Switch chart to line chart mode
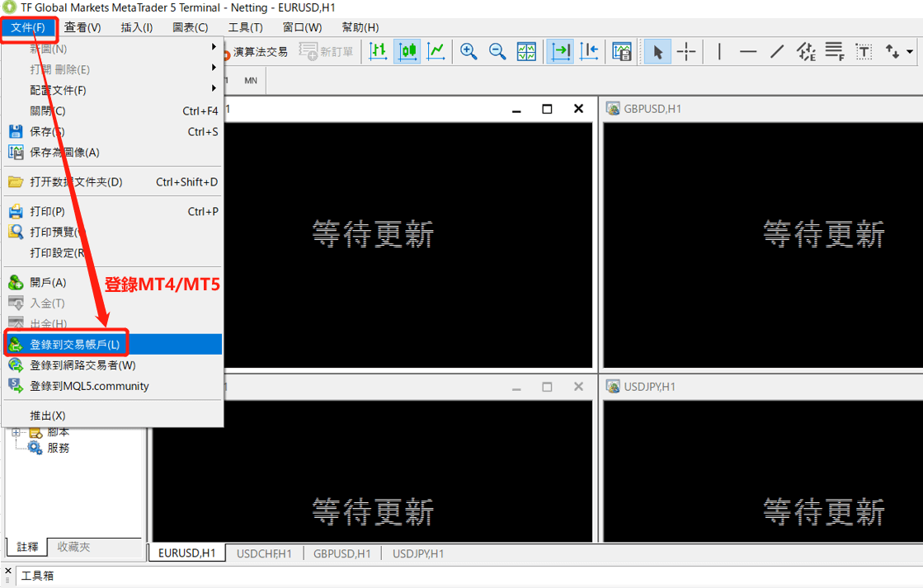 pyautogui.click(x=436, y=51)
